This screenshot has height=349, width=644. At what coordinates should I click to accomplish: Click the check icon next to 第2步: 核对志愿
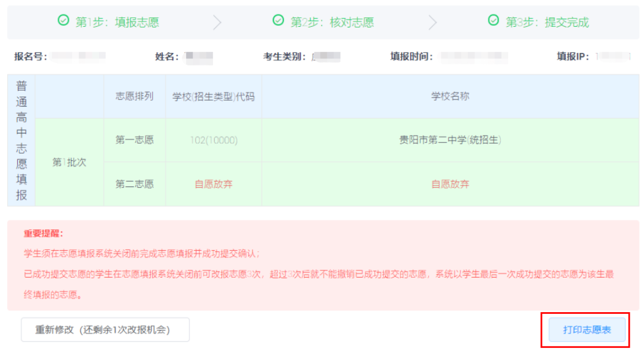[277, 20]
